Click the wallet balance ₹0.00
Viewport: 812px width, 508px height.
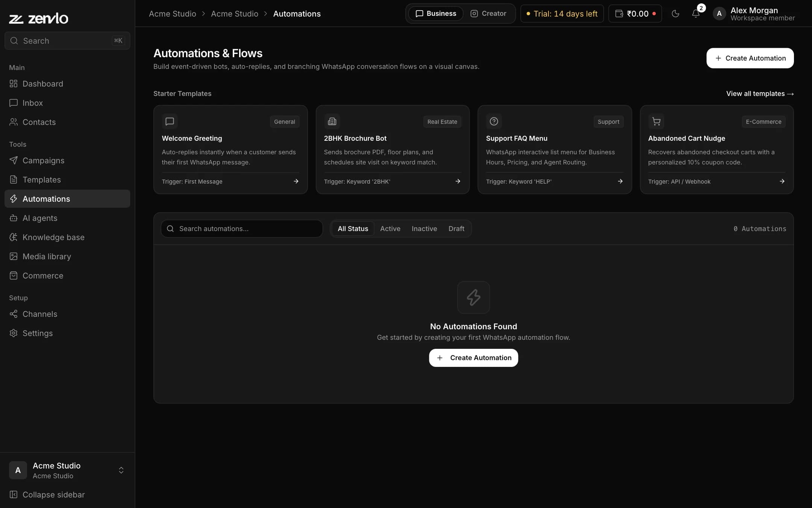[x=635, y=14]
